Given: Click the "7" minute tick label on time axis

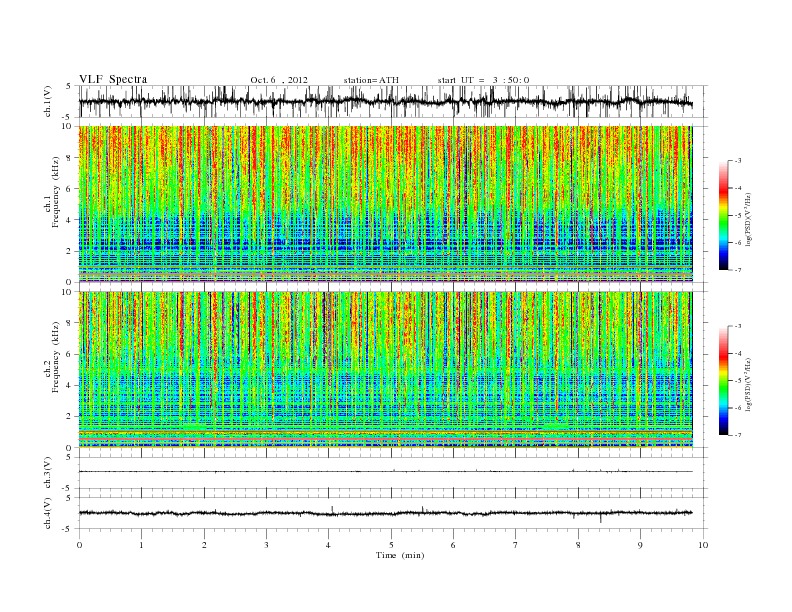Looking at the screenshot, I should (516, 545).
